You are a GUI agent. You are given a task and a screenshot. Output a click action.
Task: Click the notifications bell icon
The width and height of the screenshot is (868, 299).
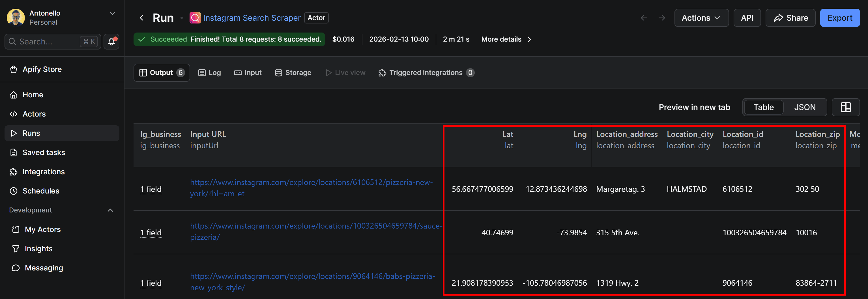(111, 42)
